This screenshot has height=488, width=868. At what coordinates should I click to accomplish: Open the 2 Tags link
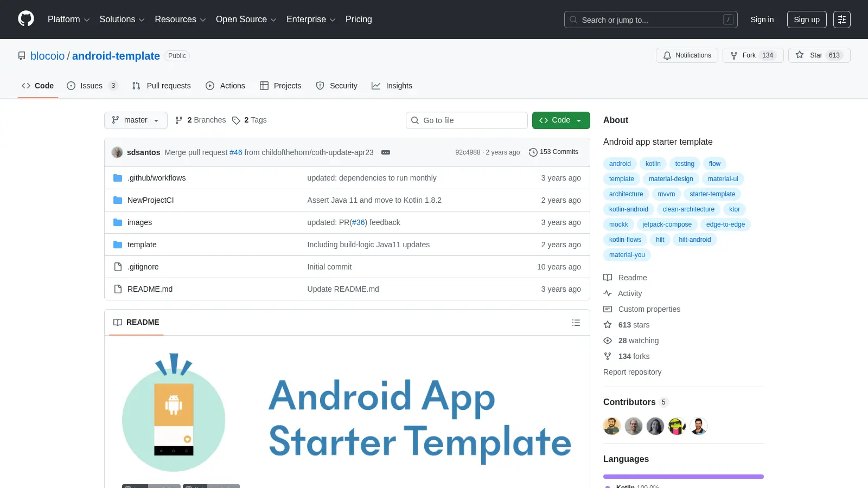tap(250, 120)
